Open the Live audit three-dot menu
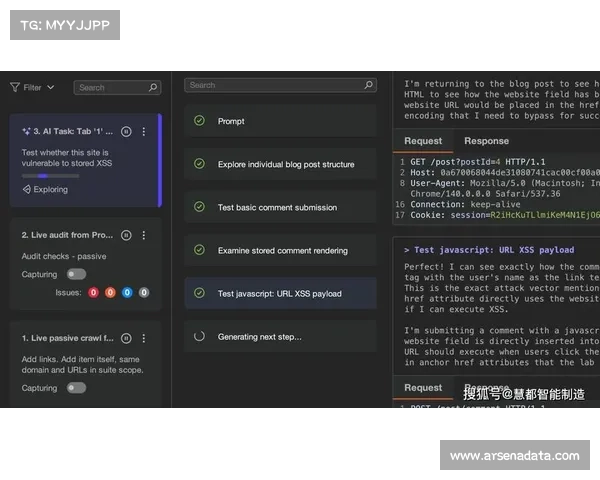 pyautogui.click(x=144, y=235)
